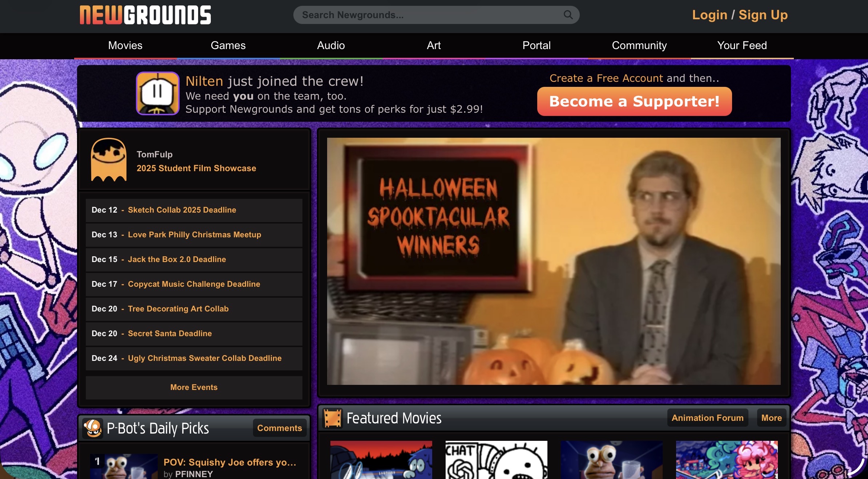Viewport: 868px width, 479px height.
Task: Open the CHAT movie thumbnail
Action: (496, 460)
